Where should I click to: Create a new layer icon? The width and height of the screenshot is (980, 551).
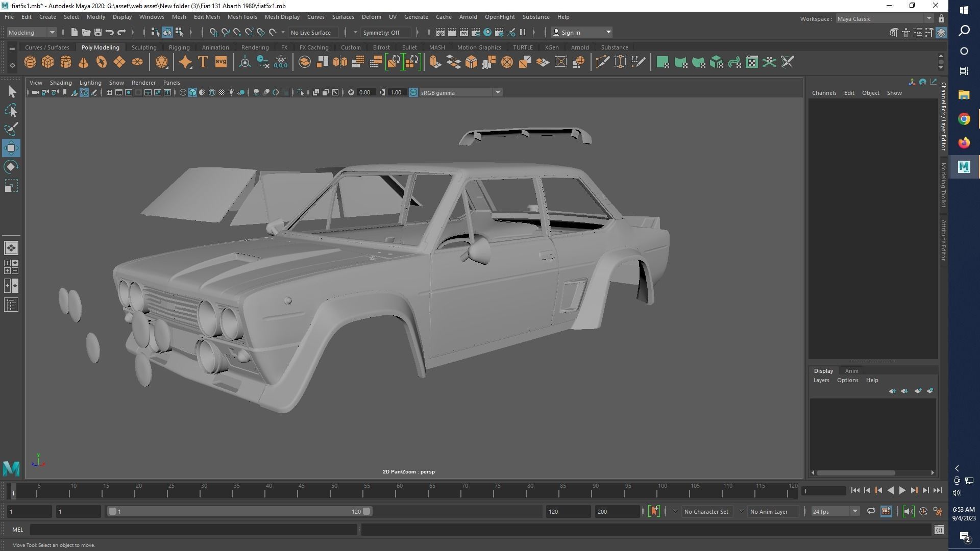pos(918,391)
